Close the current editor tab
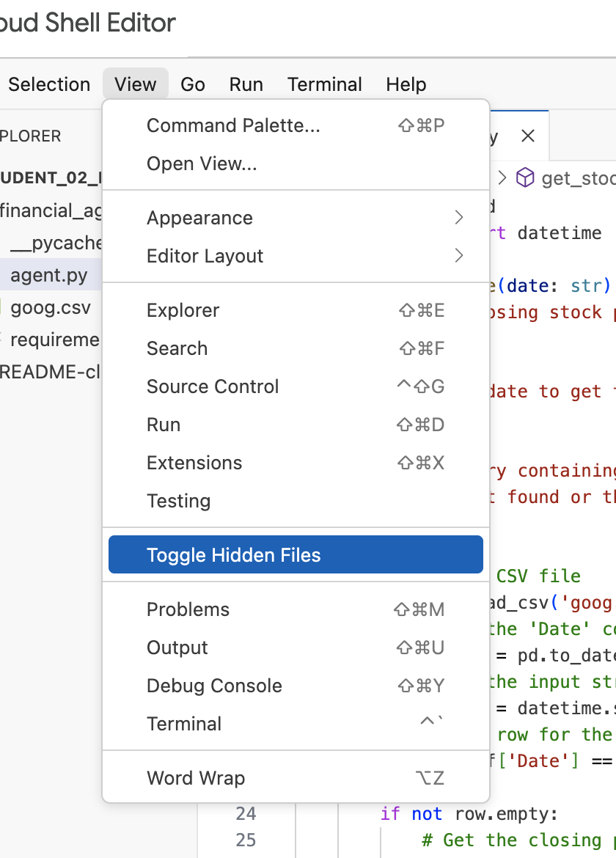616x858 pixels. [x=528, y=136]
